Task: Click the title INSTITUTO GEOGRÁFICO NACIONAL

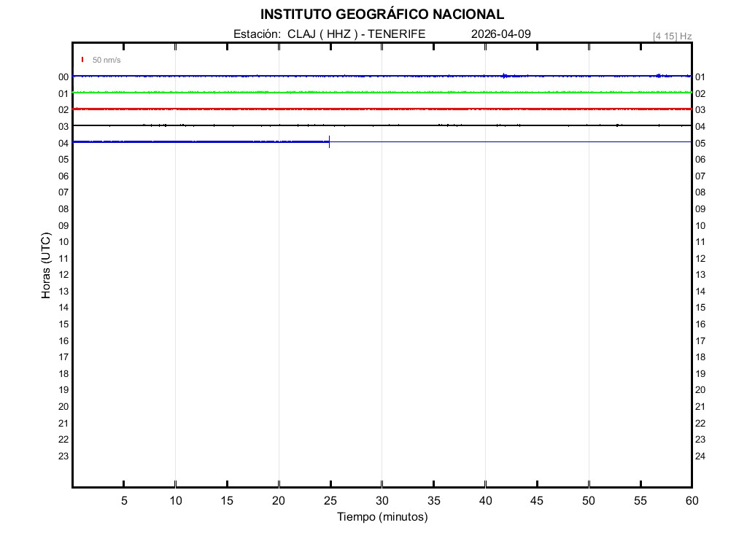Action: coord(382,15)
